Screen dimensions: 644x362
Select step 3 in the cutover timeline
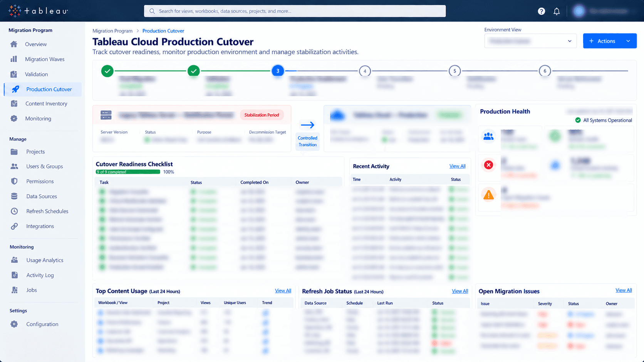tap(278, 71)
